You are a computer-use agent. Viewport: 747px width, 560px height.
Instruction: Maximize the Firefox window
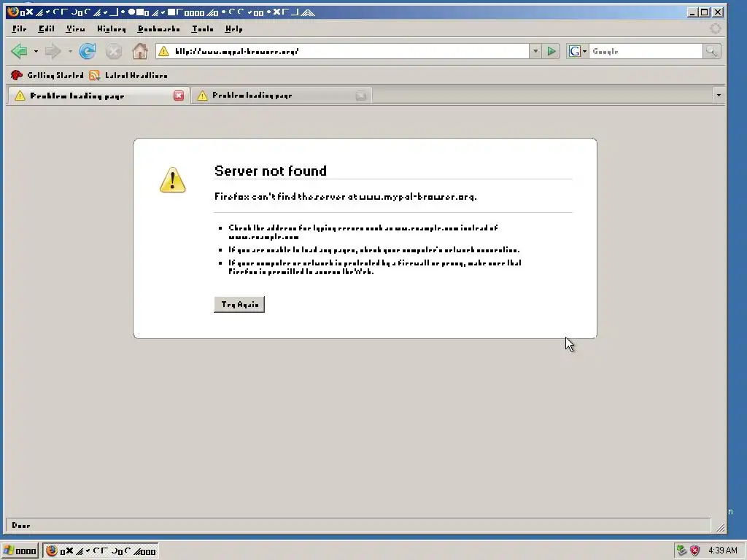pos(705,12)
